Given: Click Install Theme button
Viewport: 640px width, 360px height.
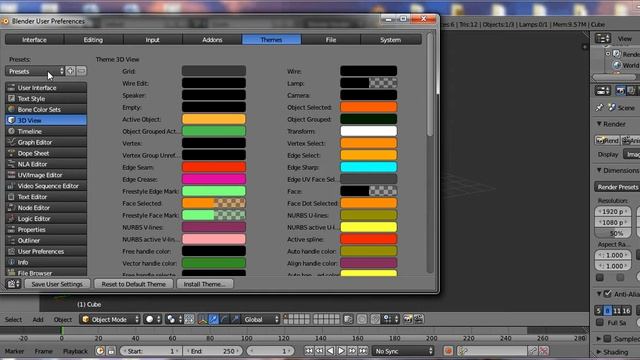Looking at the screenshot, I should [x=204, y=284].
